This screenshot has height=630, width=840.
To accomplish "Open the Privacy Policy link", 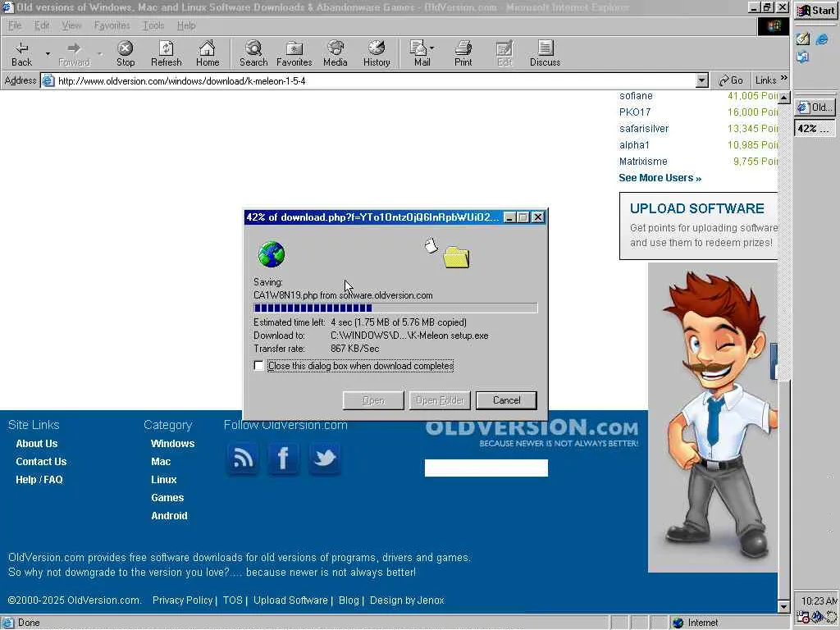I will (182, 600).
